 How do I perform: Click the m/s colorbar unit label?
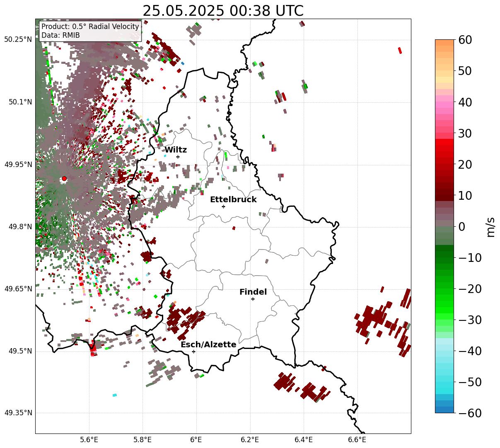pyautogui.click(x=491, y=226)
